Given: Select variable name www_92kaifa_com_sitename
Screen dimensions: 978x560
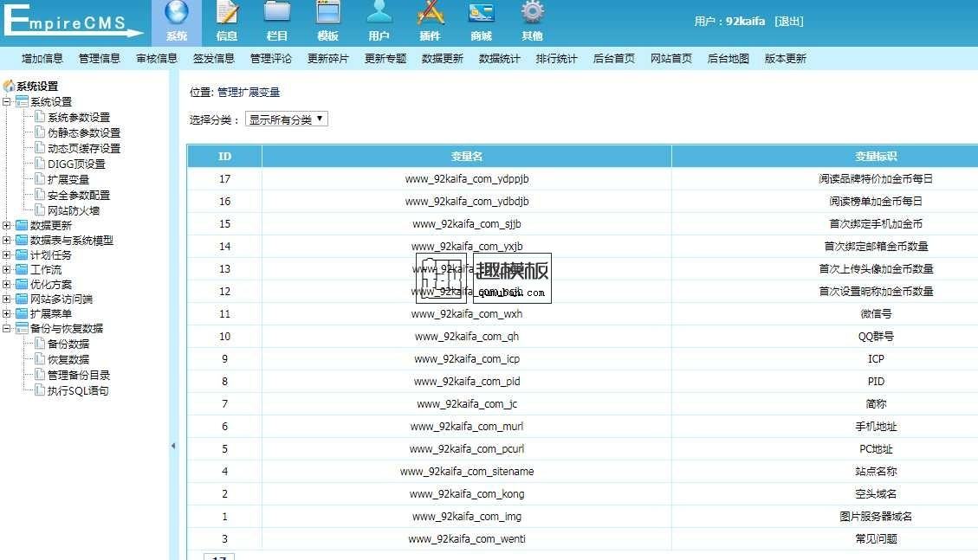Looking at the screenshot, I should click(467, 472).
